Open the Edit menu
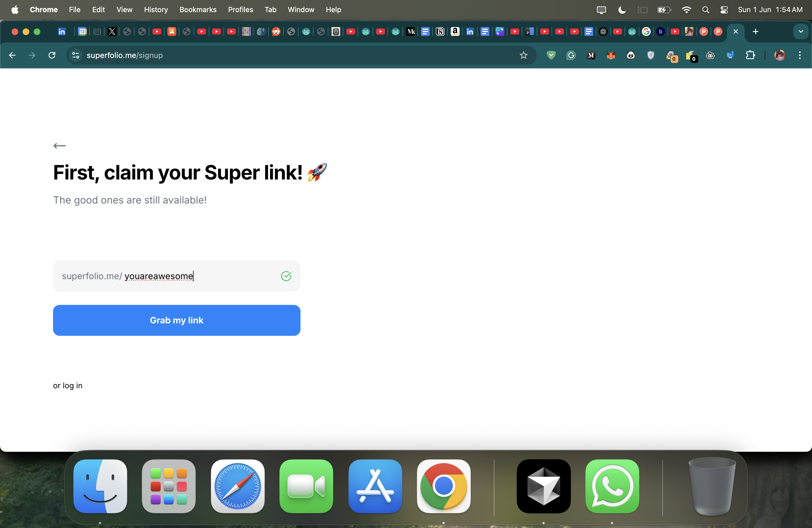Screen dimensions: 812x528 point(98,10)
